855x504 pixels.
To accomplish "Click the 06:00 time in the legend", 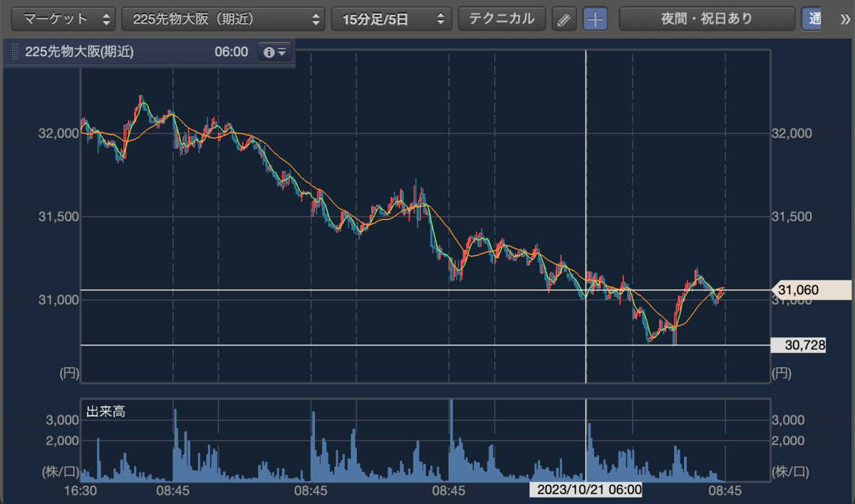I will tap(231, 52).
